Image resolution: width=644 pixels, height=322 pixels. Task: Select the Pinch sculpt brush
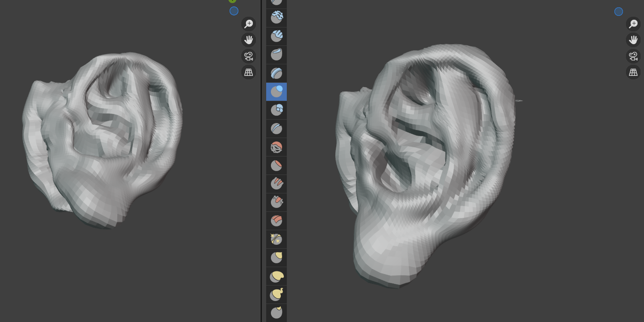point(276,239)
